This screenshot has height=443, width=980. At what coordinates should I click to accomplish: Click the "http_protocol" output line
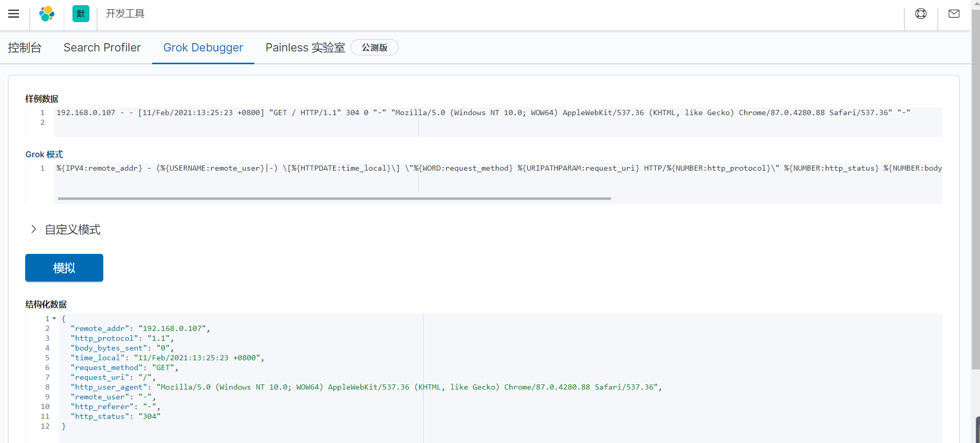(122, 338)
